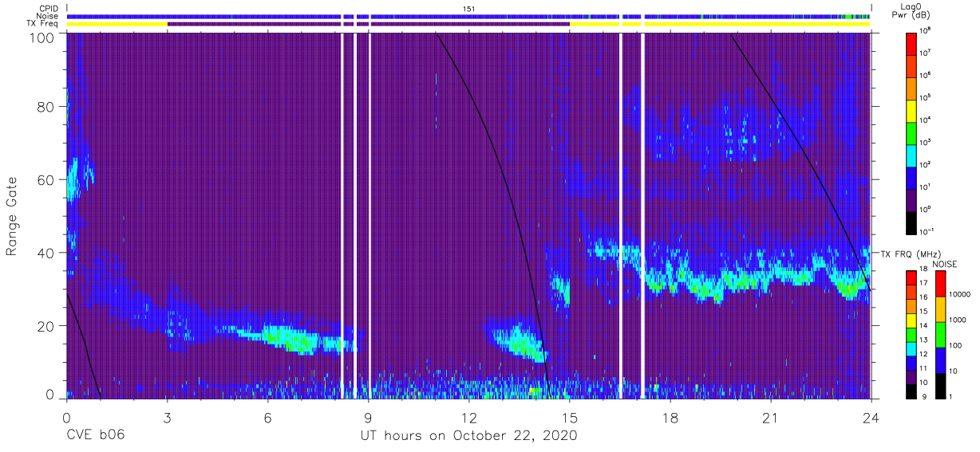Click the y-axis tick label '80'
Screen dimensions: 980x452
47,106
